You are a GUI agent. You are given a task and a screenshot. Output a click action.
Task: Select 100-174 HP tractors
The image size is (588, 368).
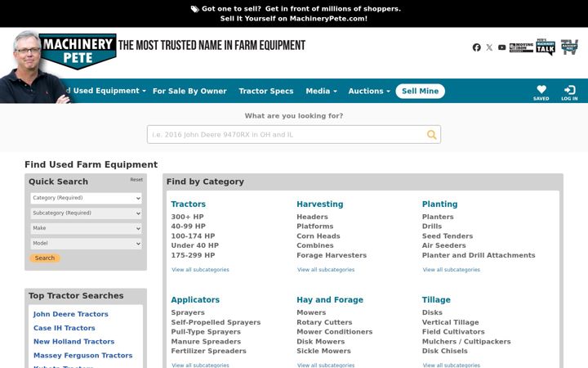click(193, 236)
